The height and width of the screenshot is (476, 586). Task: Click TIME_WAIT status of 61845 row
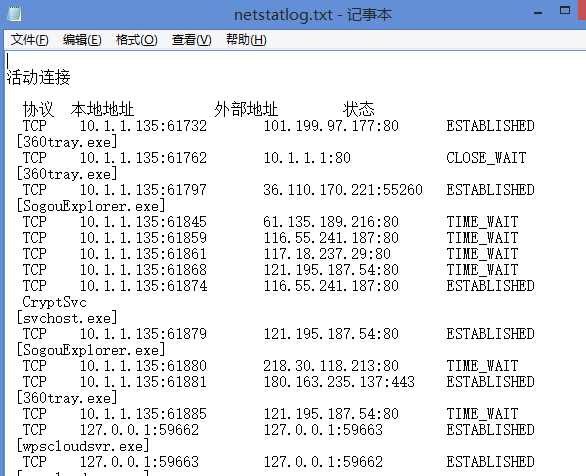[x=482, y=222]
